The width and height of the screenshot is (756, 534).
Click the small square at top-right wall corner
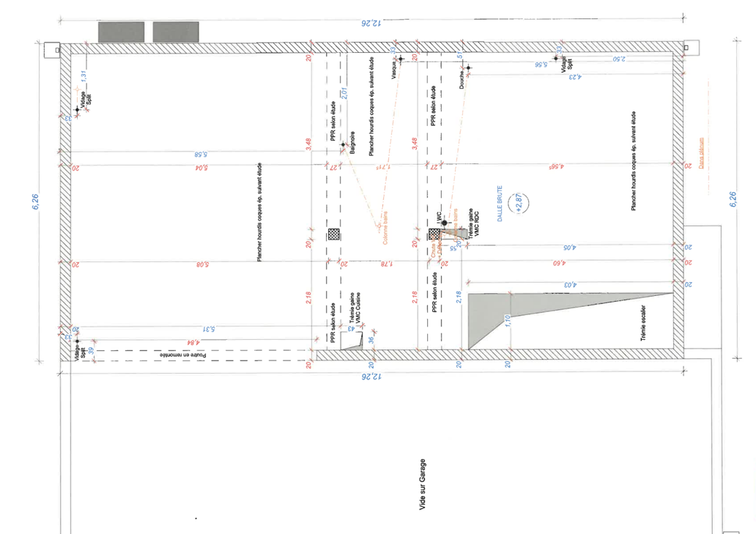686,48
